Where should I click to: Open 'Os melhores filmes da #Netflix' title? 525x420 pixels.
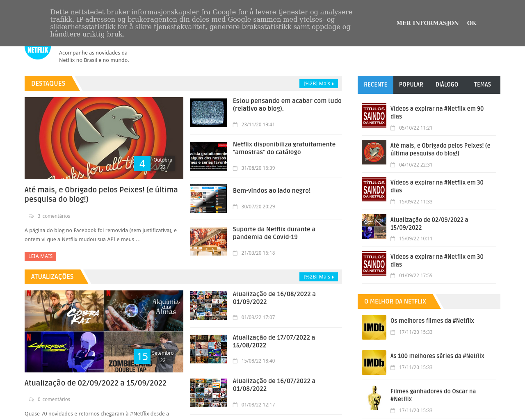click(x=432, y=321)
